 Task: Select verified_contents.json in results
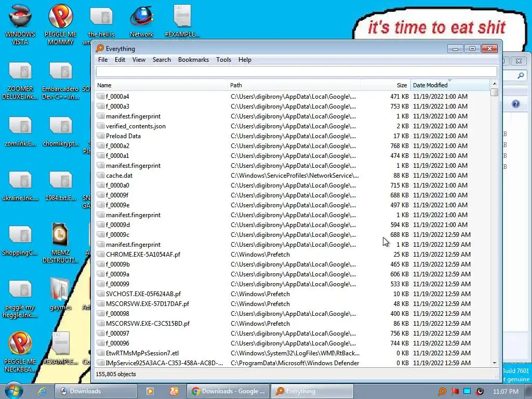292,126
